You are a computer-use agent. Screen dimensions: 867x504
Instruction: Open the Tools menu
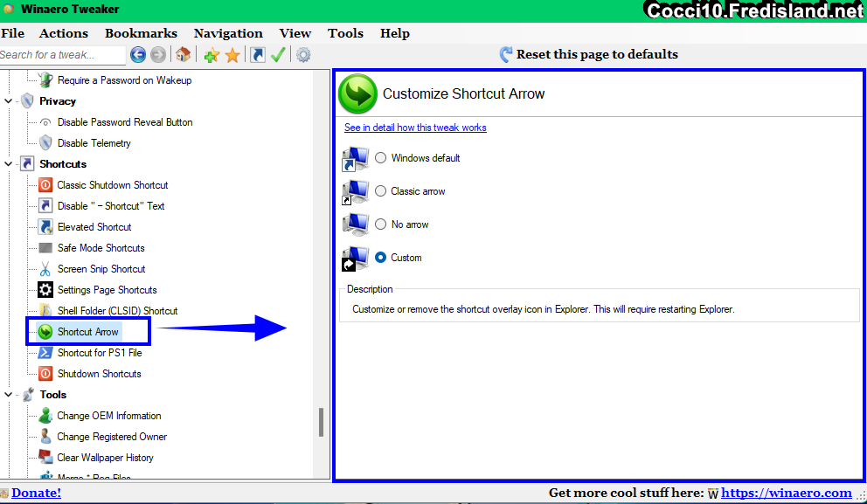(345, 33)
